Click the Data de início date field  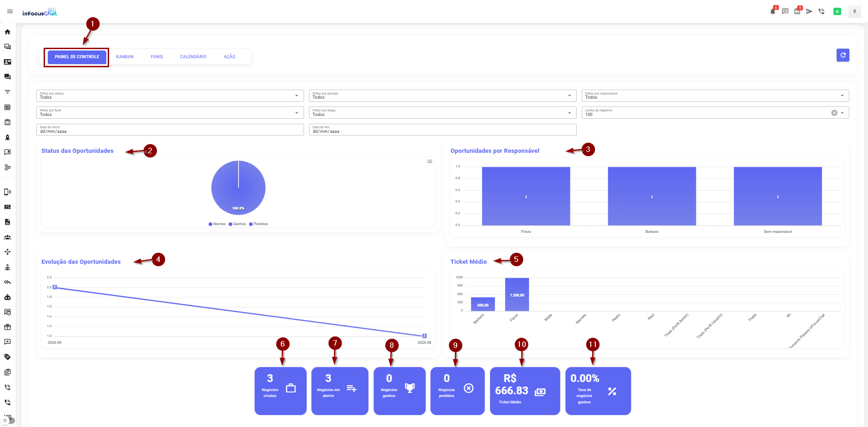point(170,130)
